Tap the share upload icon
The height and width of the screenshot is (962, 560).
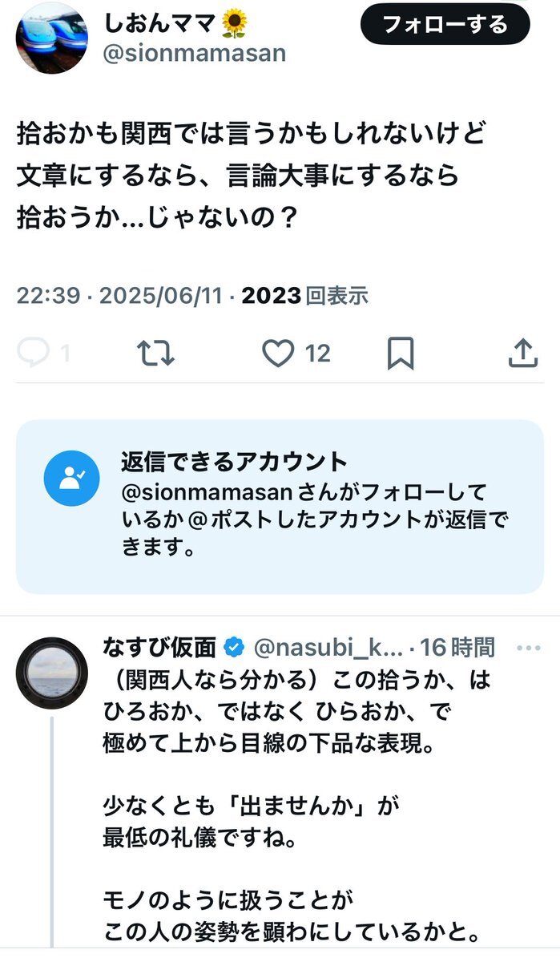522,353
